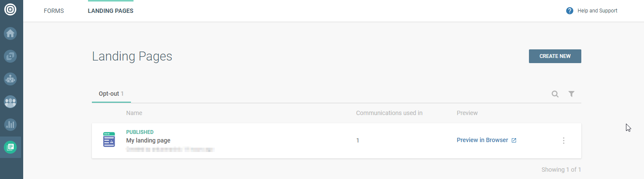The width and height of the screenshot is (644, 179).
Task: Select the Landing Pages tab
Action: click(110, 11)
